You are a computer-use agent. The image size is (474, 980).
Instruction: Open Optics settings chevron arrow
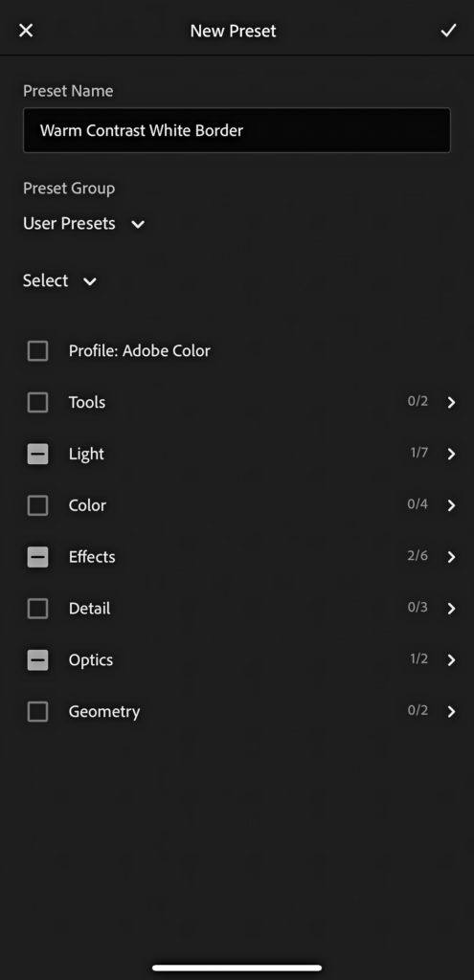[x=451, y=660]
